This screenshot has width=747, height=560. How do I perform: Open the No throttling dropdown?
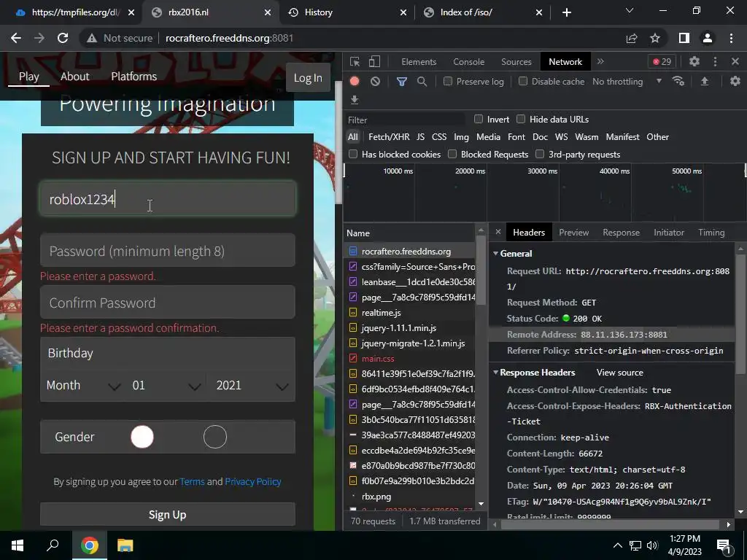627,82
